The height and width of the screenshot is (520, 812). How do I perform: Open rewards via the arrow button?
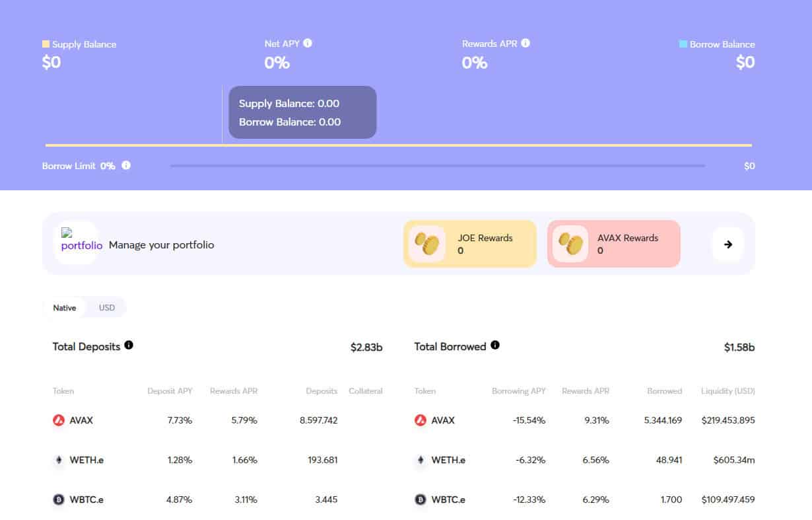[727, 244]
